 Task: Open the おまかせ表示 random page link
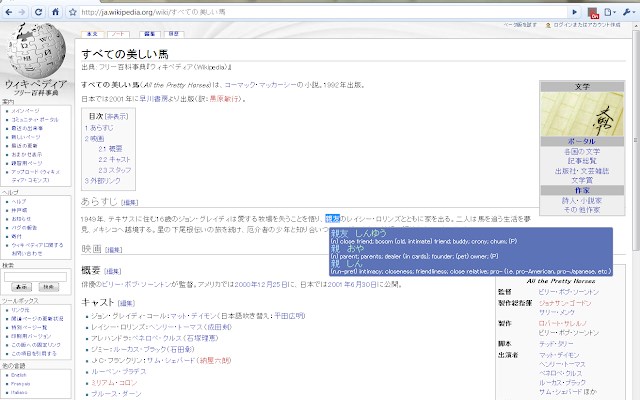(x=27, y=155)
